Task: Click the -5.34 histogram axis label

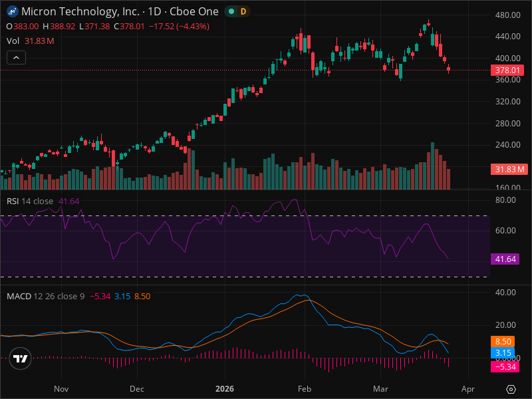Action: point(505,367)
